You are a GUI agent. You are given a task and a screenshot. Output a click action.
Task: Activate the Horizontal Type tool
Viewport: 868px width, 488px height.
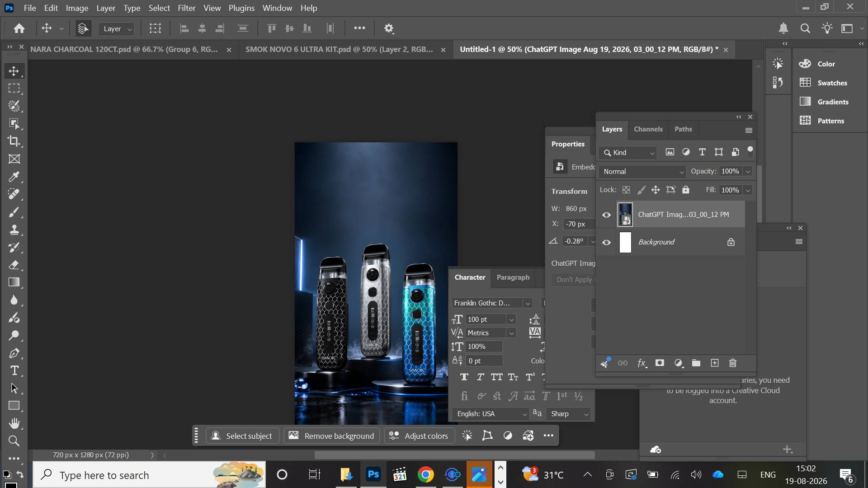click(x=14, y=371)
